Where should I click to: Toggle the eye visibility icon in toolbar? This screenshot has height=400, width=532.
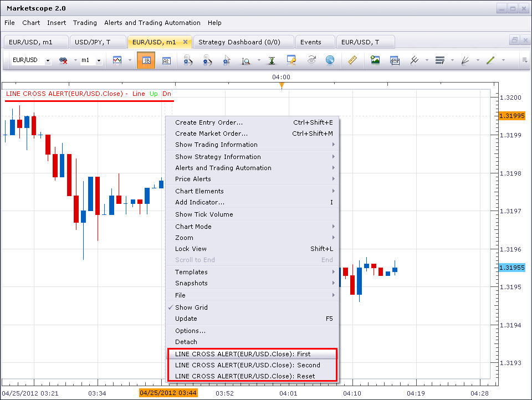pyautogui.click(x=311, y=60)
